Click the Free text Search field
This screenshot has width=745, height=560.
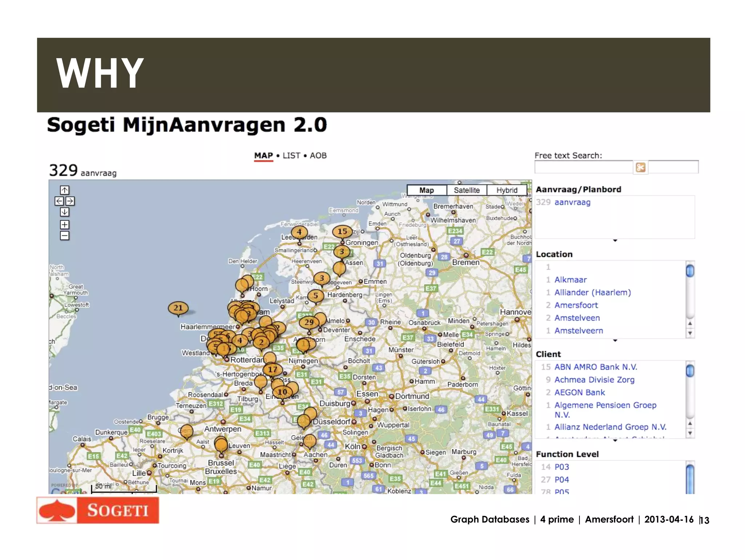(x=584, y=167)
